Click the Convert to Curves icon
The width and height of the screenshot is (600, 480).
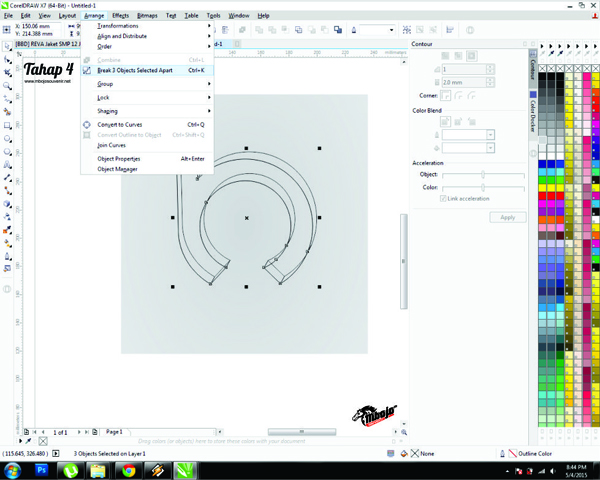point(87,124)
